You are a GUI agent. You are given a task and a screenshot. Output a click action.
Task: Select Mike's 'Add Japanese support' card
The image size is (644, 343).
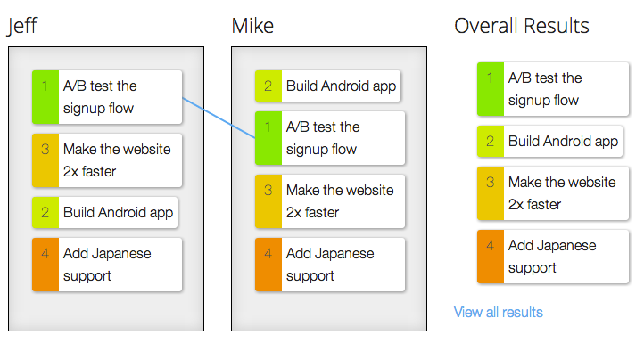[330, 265]
